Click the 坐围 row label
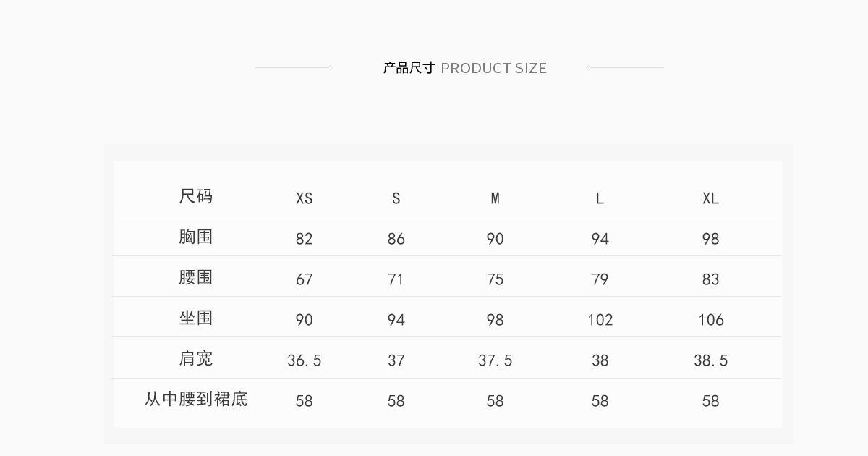Image resolution: width=868 pixels, height=456 pixels. coord(195,318)
